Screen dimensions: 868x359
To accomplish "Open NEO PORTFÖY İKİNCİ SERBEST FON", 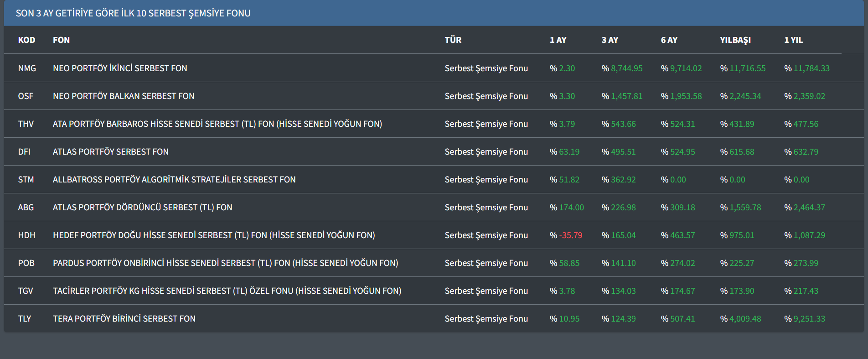I will click(x=120, y=68).
